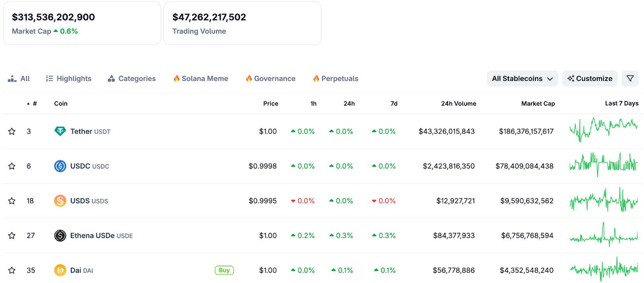Sort by rank using the # column header

click(34, 103)
